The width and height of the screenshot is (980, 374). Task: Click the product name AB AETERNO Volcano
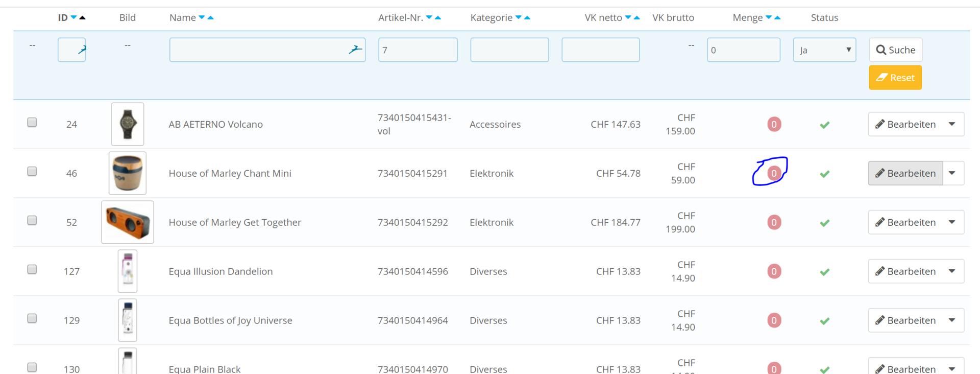click(x=216, y=124)
